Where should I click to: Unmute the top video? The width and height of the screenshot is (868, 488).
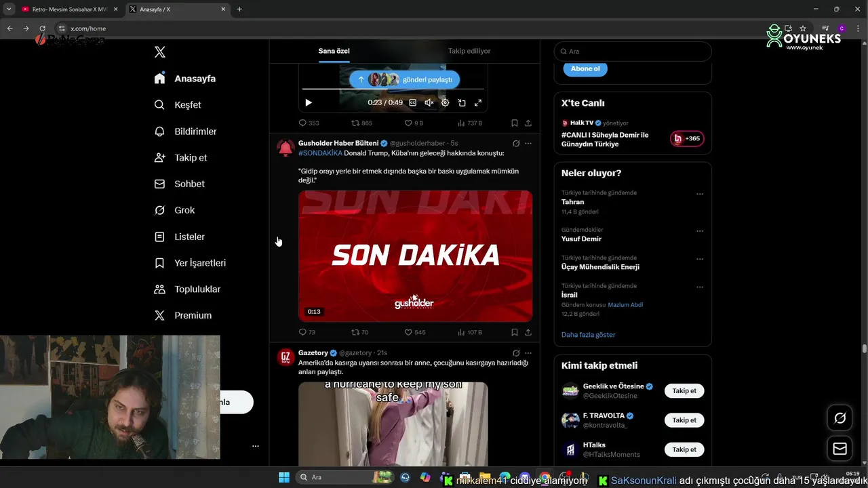pyautogui.click(x=429, y=102)
